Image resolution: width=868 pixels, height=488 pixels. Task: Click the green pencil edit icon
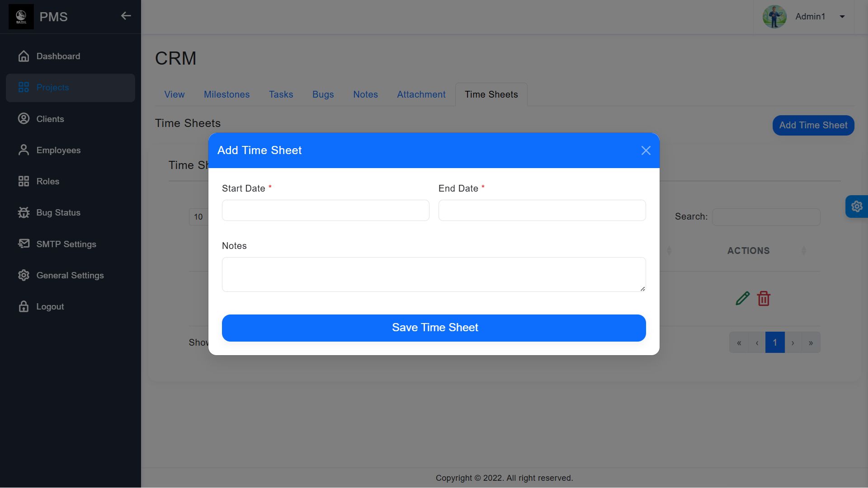point(742,298)
